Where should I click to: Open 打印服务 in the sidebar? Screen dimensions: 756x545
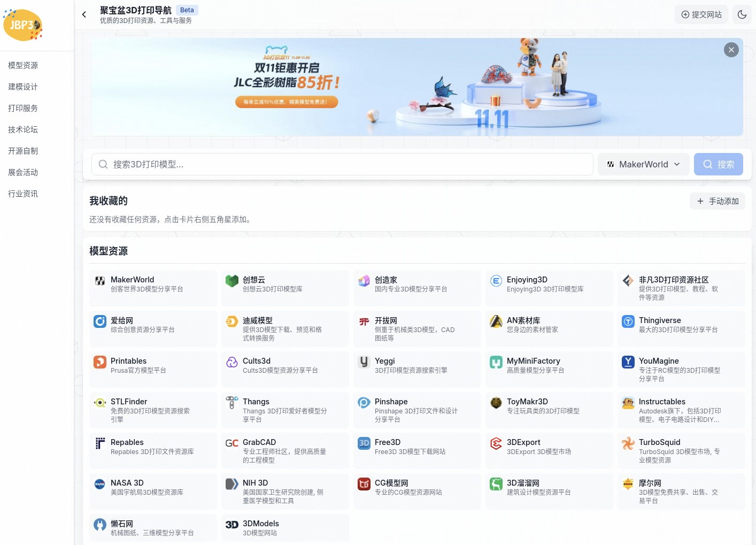[23, 108]
